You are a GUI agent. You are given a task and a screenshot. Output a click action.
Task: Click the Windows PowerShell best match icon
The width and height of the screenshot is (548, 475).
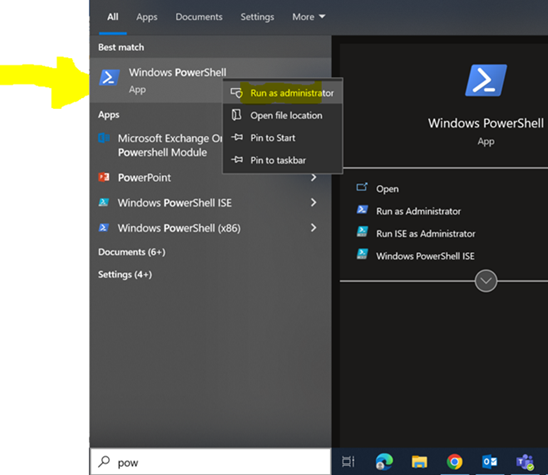pos(109,77)
